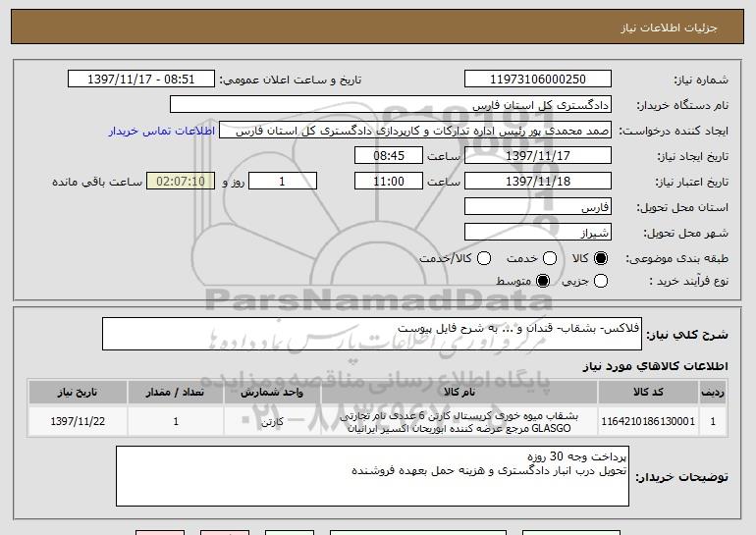Select the خدمت radio button
This screenshot has width=756, height=535.
tap(550, 259)
